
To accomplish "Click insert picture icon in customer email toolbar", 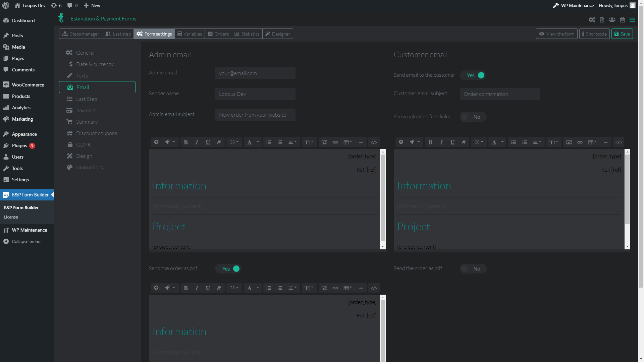I will [569, 142].
